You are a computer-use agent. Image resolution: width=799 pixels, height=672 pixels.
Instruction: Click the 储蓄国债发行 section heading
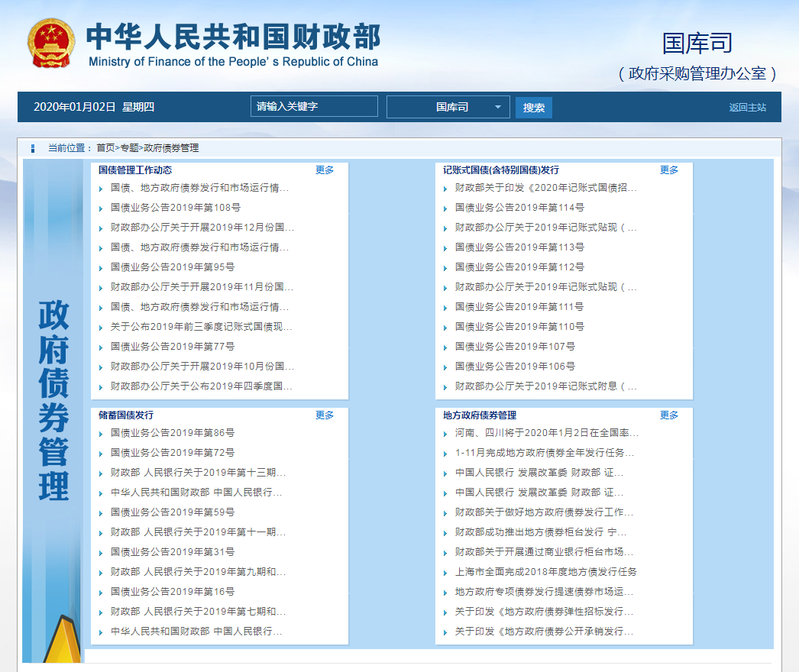tap(126, 415)
